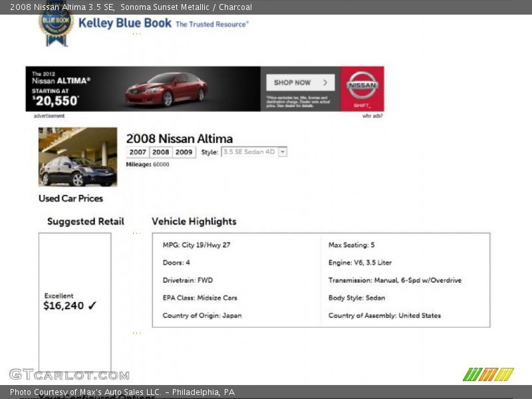Switch to the 2009 model year tab
532x399 pixels.
pyautogui.click(x=184, y=152)
